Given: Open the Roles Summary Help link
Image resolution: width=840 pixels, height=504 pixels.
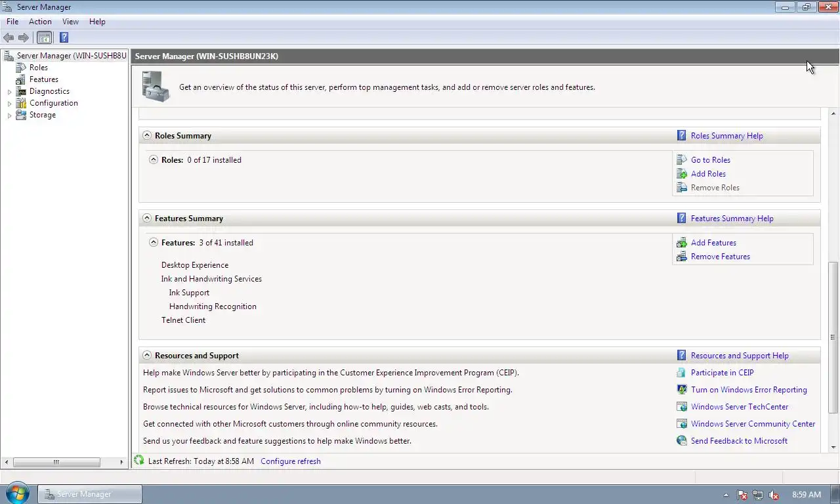Looking at the screenshot, I should (x=726, y=136).
